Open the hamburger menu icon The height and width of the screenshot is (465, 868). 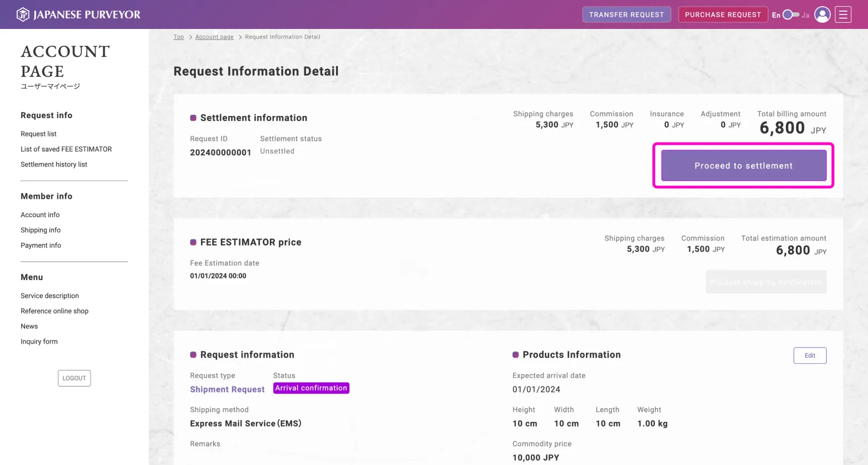point(843,14)
